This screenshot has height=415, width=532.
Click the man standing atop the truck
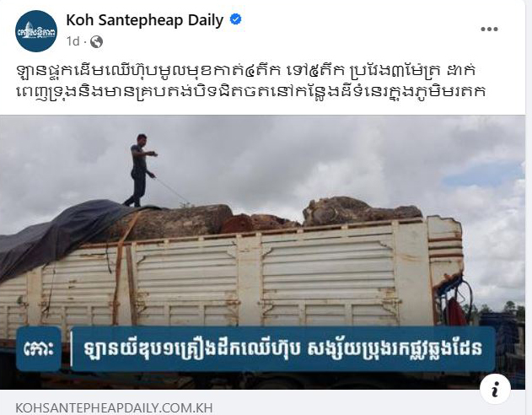[142, 170]
